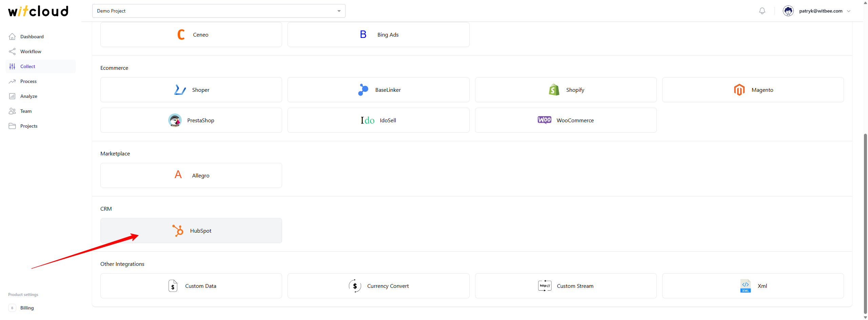
Task: Click the Ecommerce section heading
Action: tap(114, 68)
